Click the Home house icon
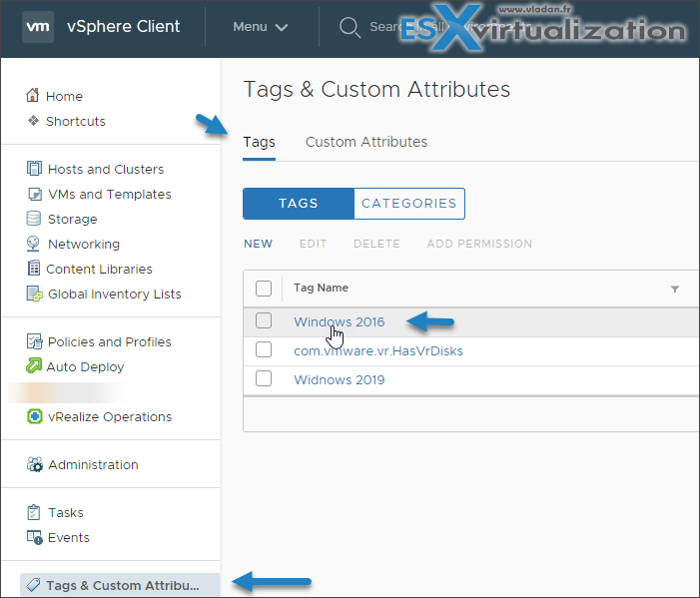The height and width of the screenshot is (598, 700). click(33, 96)
